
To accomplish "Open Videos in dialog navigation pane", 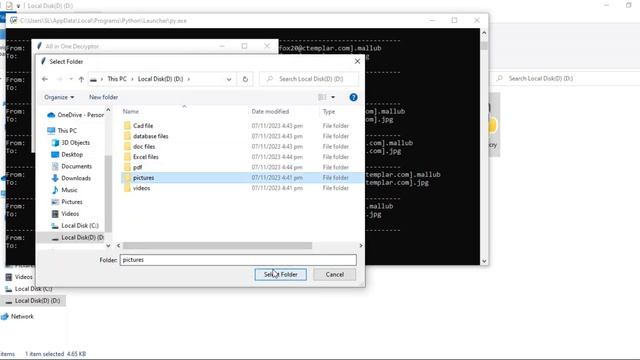I will point(65,213).
